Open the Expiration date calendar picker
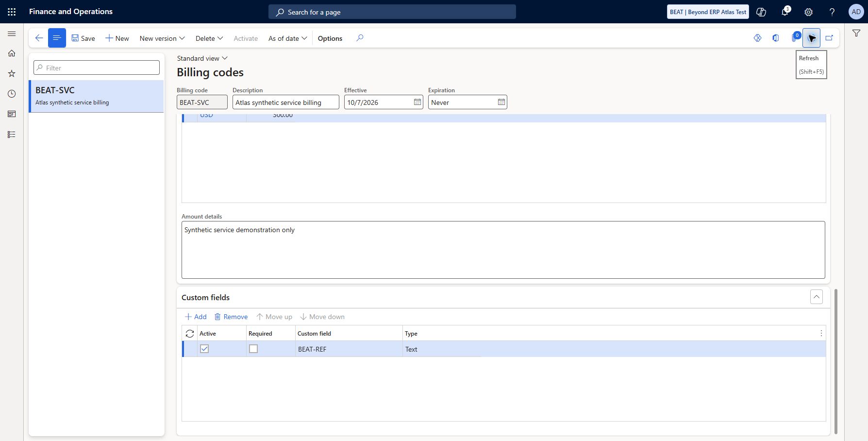The height and width of the screenshot is (441, 868). pyautogui.click(x=501, y=102)
